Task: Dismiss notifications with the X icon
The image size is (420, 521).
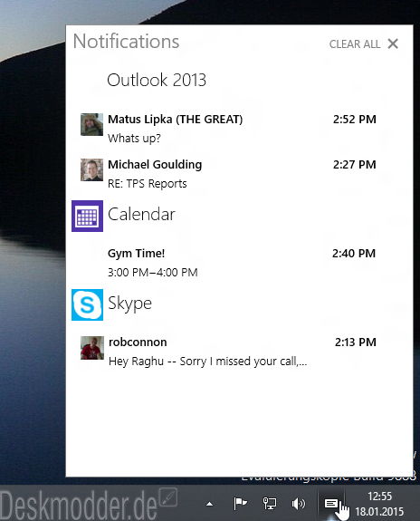Action: [393, 43]
